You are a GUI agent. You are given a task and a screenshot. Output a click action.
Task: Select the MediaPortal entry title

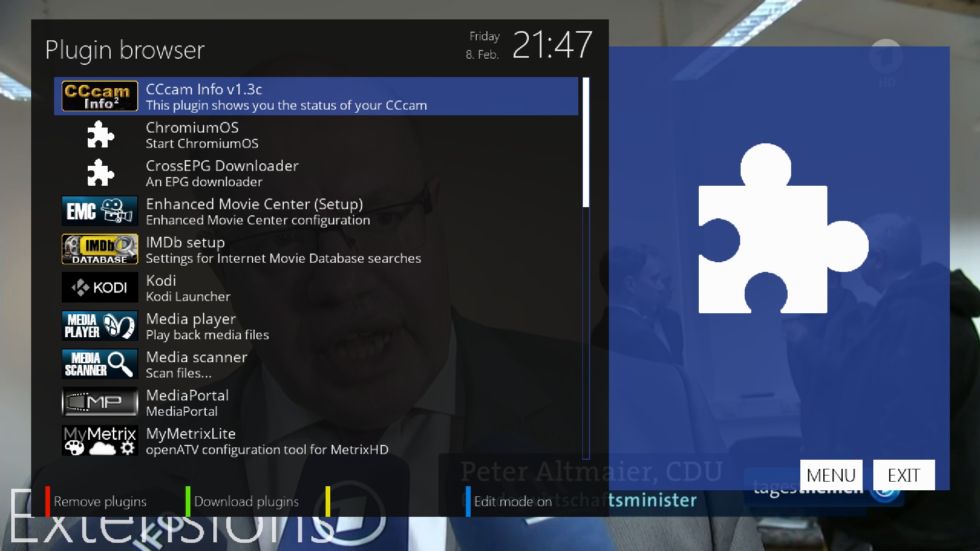coord(187,395)
